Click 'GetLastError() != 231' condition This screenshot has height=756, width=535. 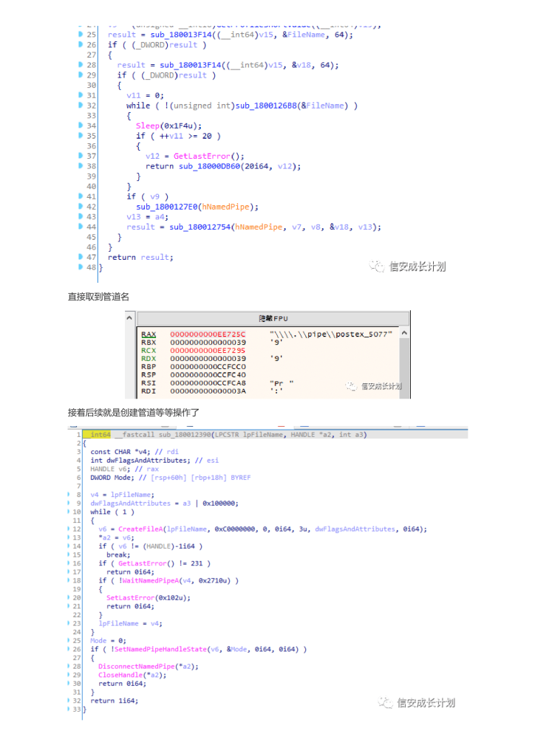(x=162, y=563)
